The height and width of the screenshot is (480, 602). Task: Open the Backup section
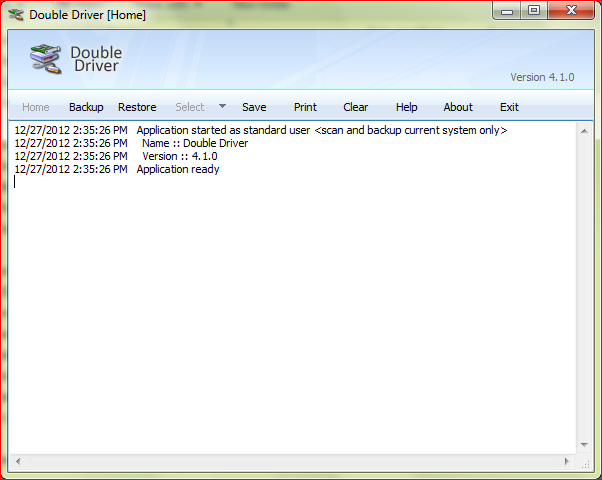(86, 107)
